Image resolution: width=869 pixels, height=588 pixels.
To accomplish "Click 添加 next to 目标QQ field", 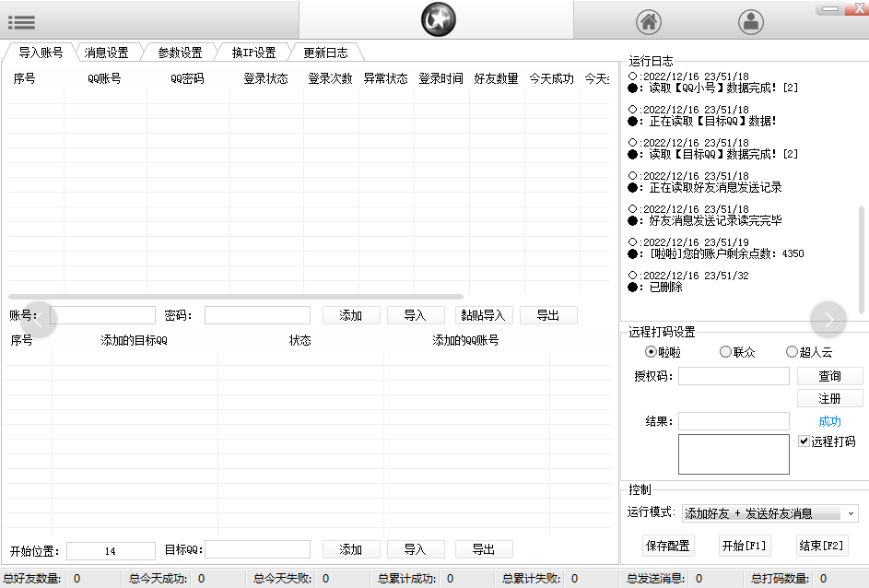I will coord(351,549).
